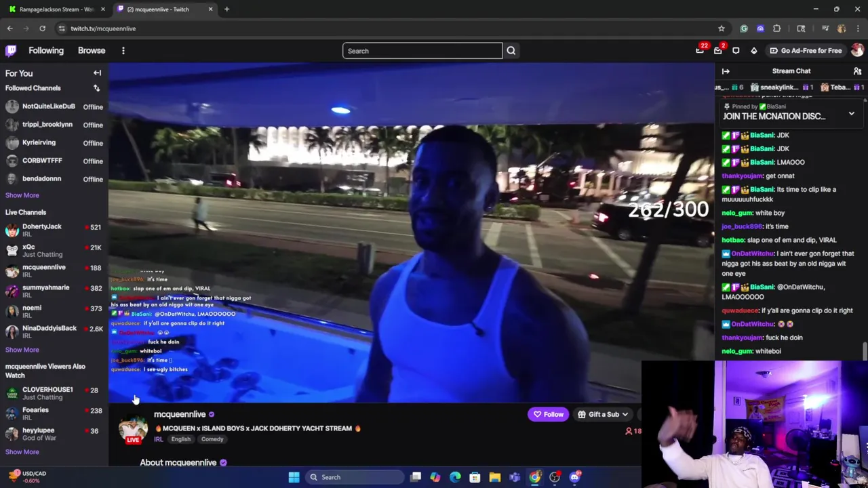Open a new browser tab

(226, 9)
